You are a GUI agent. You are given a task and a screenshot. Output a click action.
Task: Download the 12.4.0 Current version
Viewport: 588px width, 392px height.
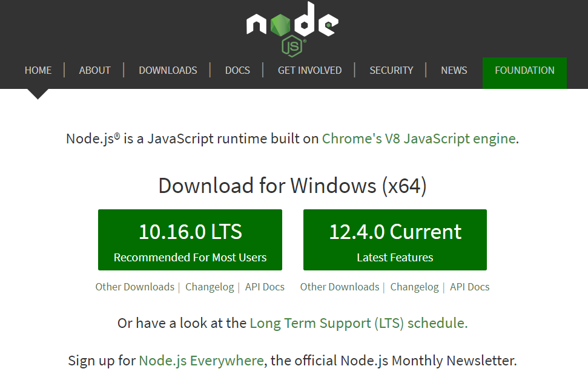(x=395, y=240)
